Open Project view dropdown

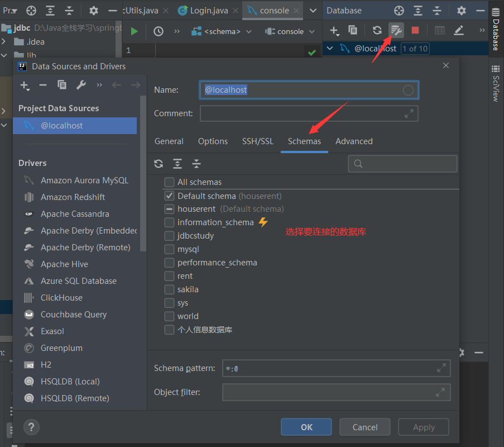click(9, 11)
